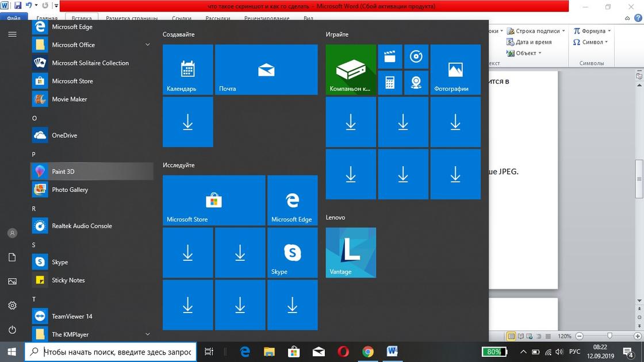Open Paint 3D from the app list
Screen dimensions: 644x362
coord(63,172)
